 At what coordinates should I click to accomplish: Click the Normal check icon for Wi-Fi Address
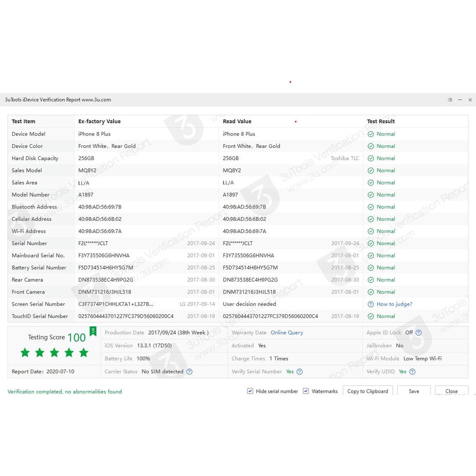pos(370,231)
